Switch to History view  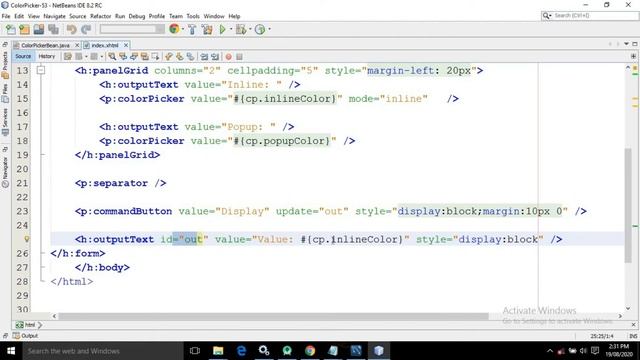coord(47,56)
